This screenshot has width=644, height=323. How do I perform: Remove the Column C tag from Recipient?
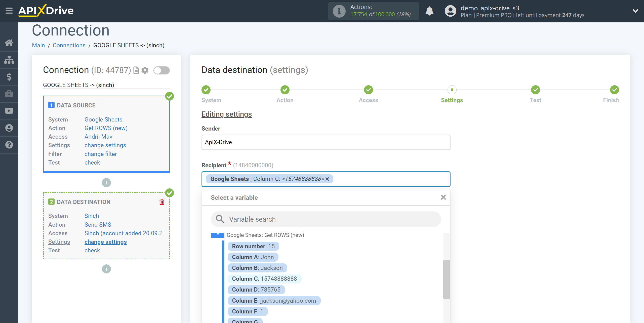(327, 179)
